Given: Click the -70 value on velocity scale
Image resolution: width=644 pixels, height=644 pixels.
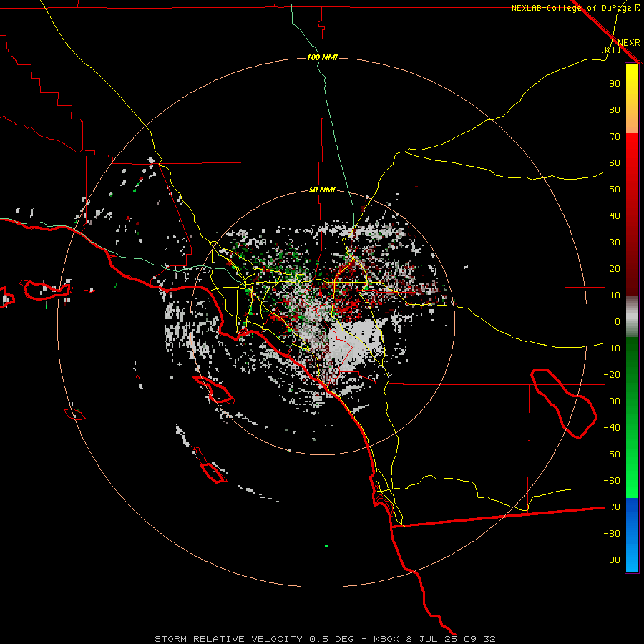Looking at the screenshot, I should [612, 507].
